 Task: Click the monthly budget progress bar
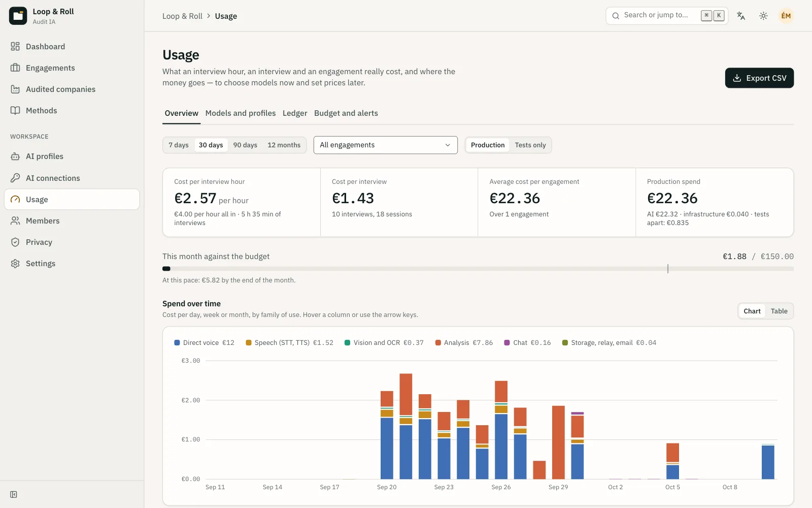tap(478, 269)
